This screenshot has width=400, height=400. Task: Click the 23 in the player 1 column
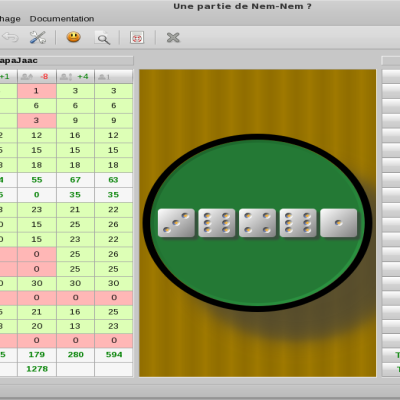(113, 326)
